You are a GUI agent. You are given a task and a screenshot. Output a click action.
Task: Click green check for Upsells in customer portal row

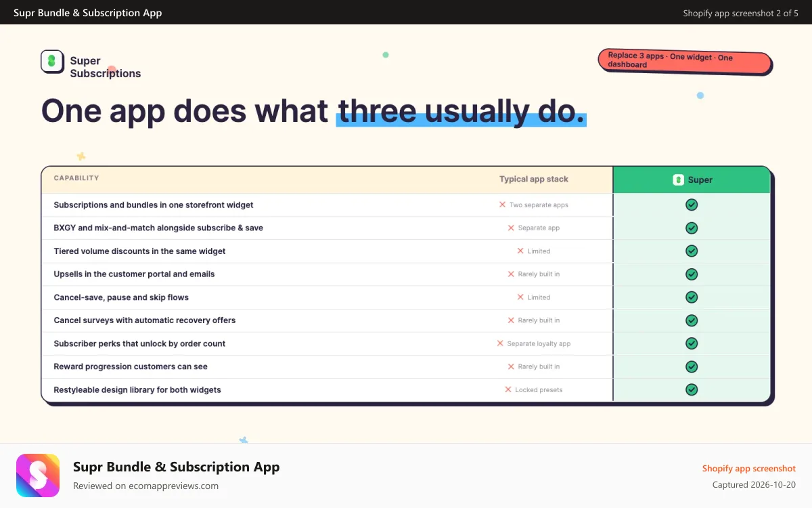tap(692, 274)
